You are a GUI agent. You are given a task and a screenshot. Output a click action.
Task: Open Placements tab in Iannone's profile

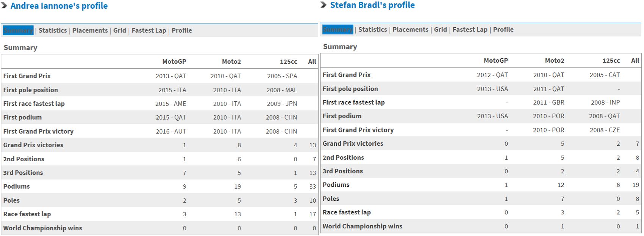point(90,30)
